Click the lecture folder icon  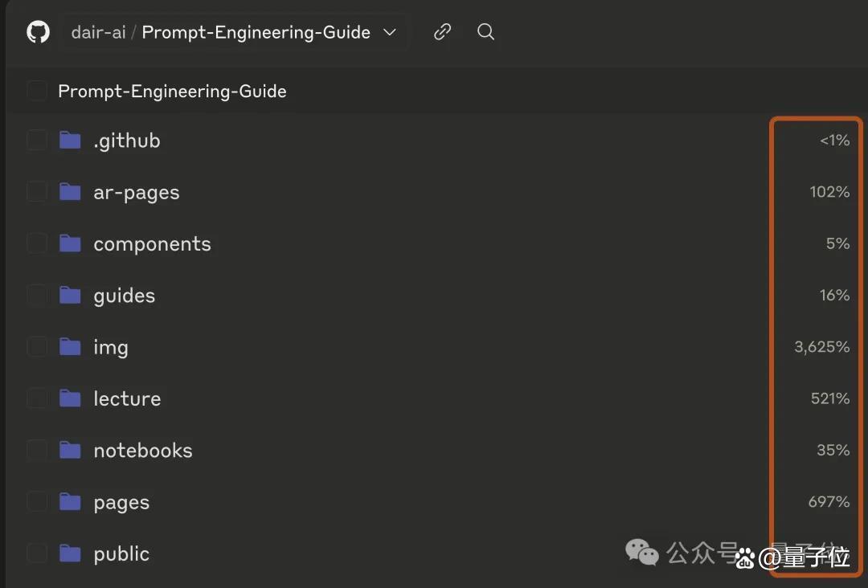tap(71, 398)
